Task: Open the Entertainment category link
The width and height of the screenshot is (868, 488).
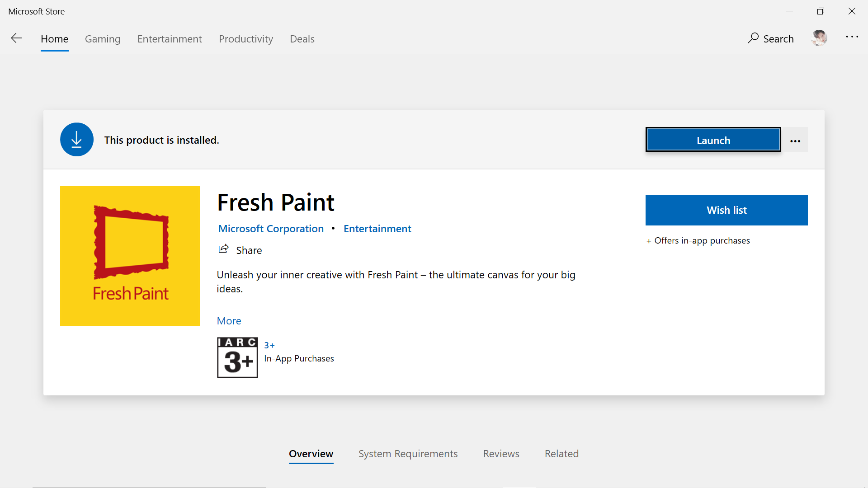Action: pyautogui.click(x=377, y=229)
